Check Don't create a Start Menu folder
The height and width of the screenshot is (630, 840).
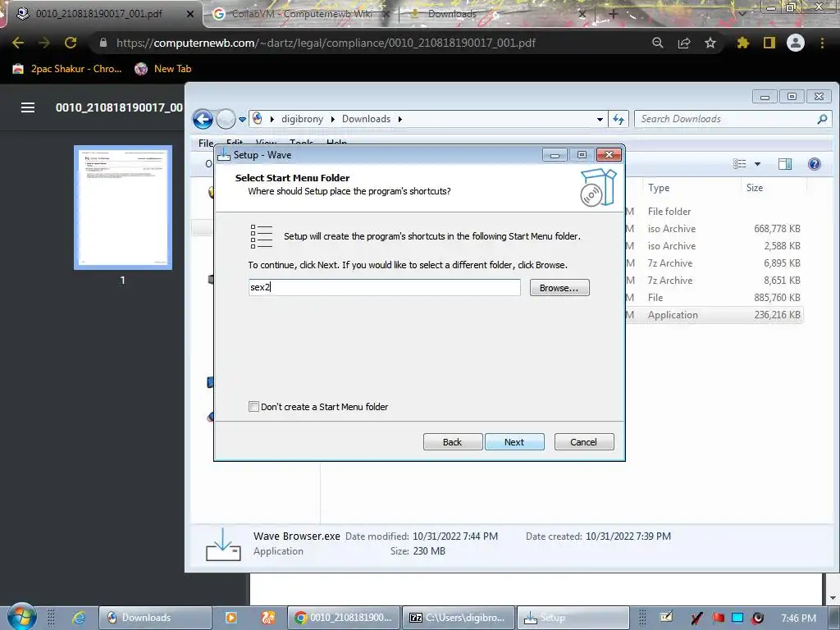pos(254,407)
